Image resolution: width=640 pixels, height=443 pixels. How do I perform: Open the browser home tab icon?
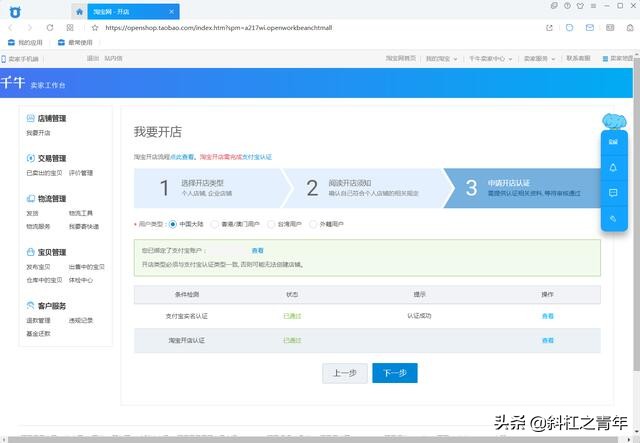coord(79,12)
